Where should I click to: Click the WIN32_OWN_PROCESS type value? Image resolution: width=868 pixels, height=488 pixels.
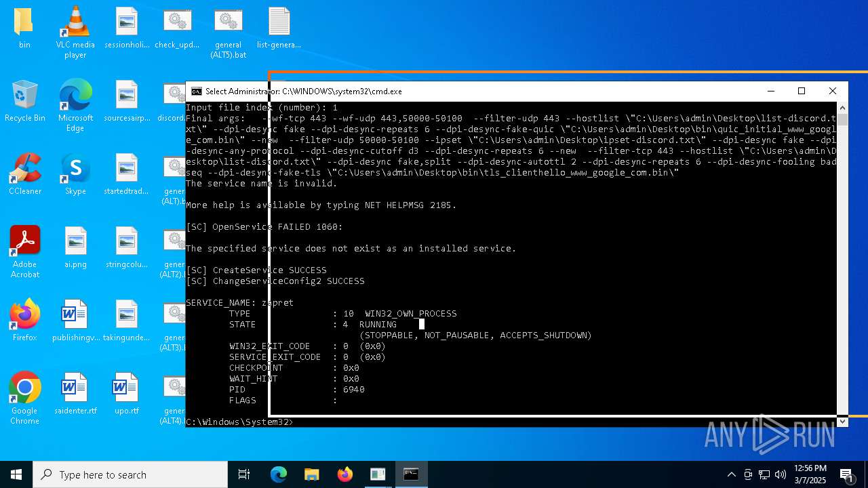(411, 313)
